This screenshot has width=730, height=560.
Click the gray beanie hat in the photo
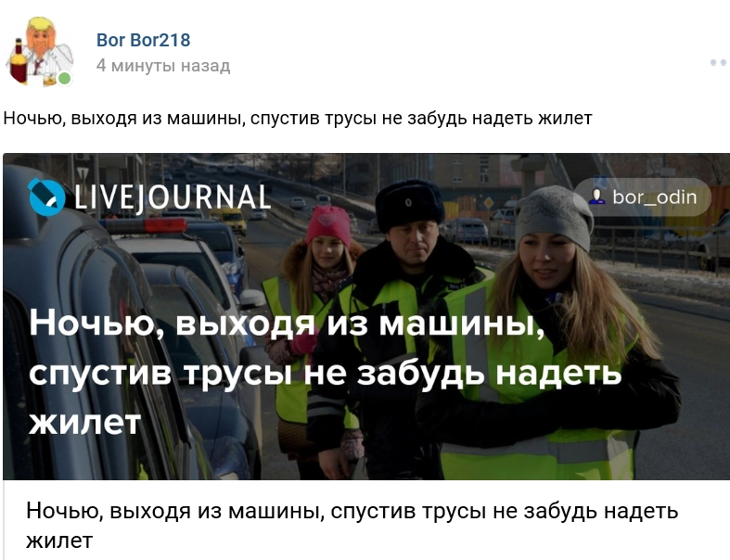[554, 216]
